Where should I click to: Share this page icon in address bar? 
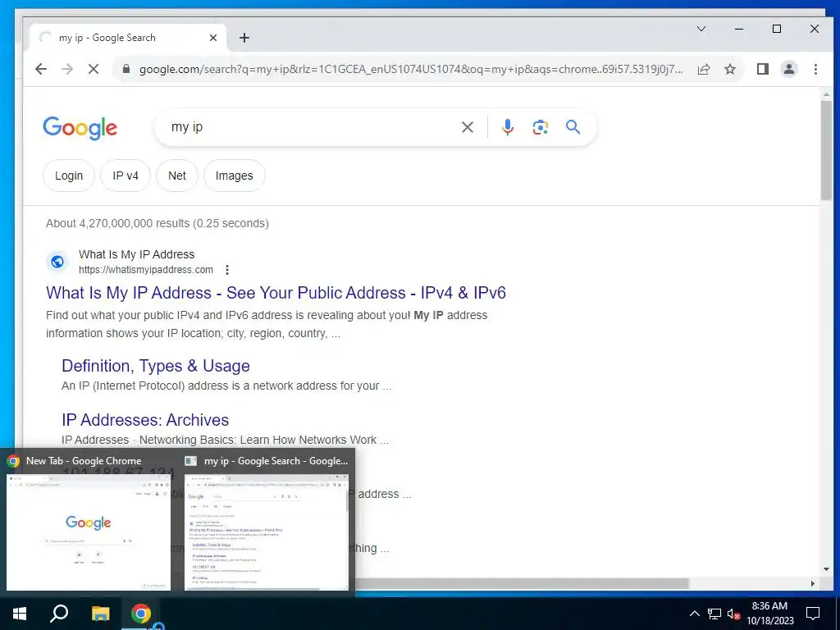tap(704, 69)
